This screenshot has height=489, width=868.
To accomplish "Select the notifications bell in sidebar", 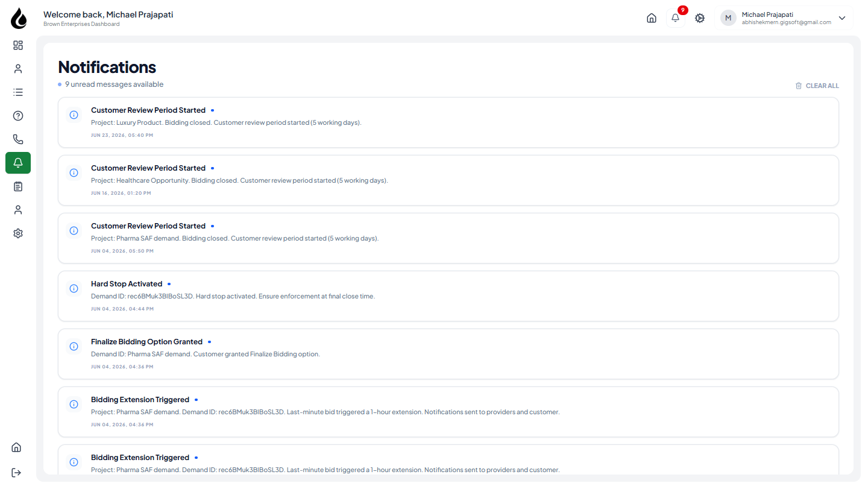I will pyautogui.click(x=18, y=163).
